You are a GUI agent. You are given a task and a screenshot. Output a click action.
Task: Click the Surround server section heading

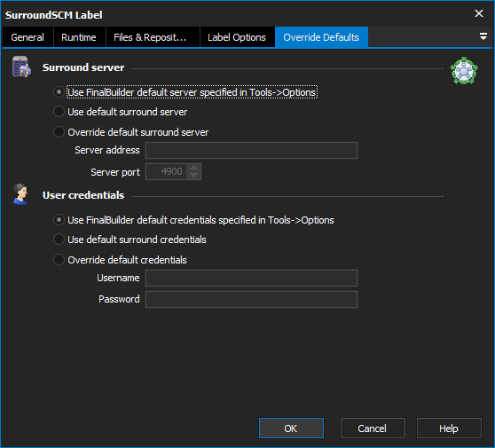point(83,67)
